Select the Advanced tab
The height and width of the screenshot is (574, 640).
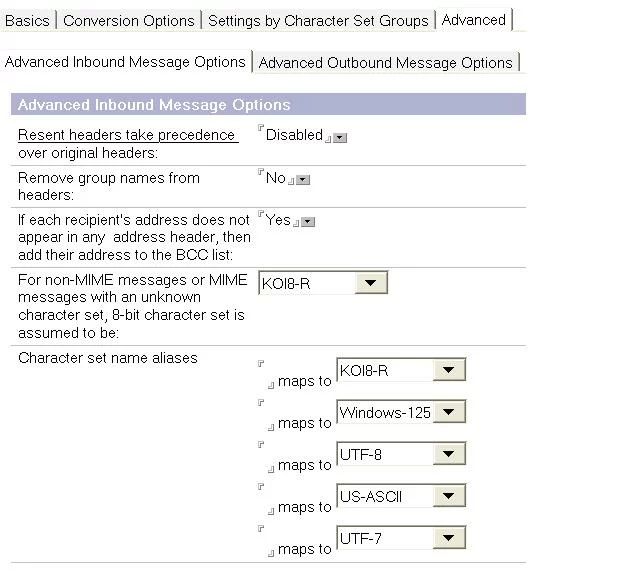[x=473, y=20]
